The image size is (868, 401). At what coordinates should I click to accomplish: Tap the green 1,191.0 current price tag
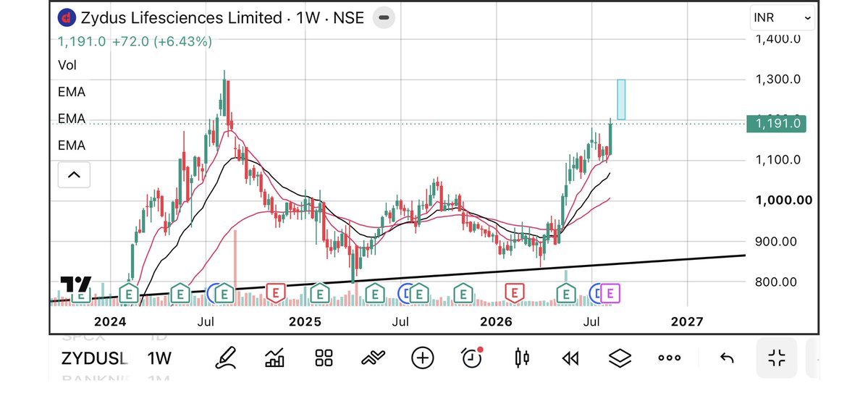(x=776, y=124)
